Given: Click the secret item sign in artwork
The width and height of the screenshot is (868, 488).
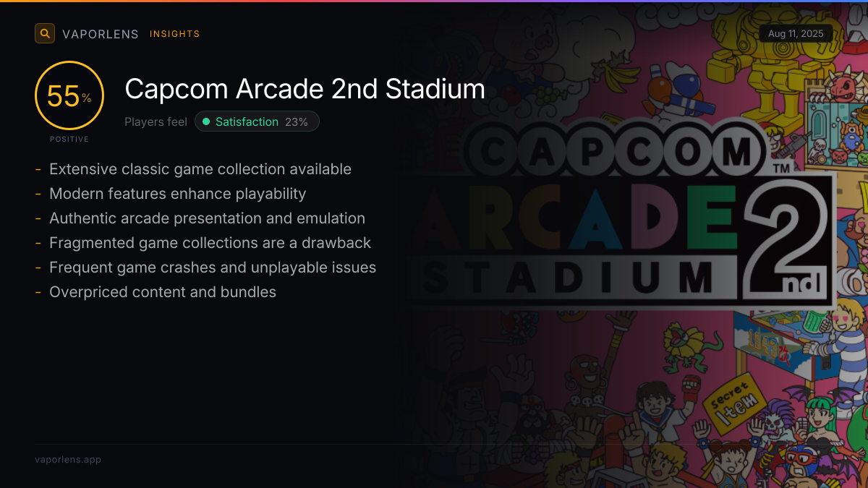Looking at the screenshot, I should click(x=732, y=402).
